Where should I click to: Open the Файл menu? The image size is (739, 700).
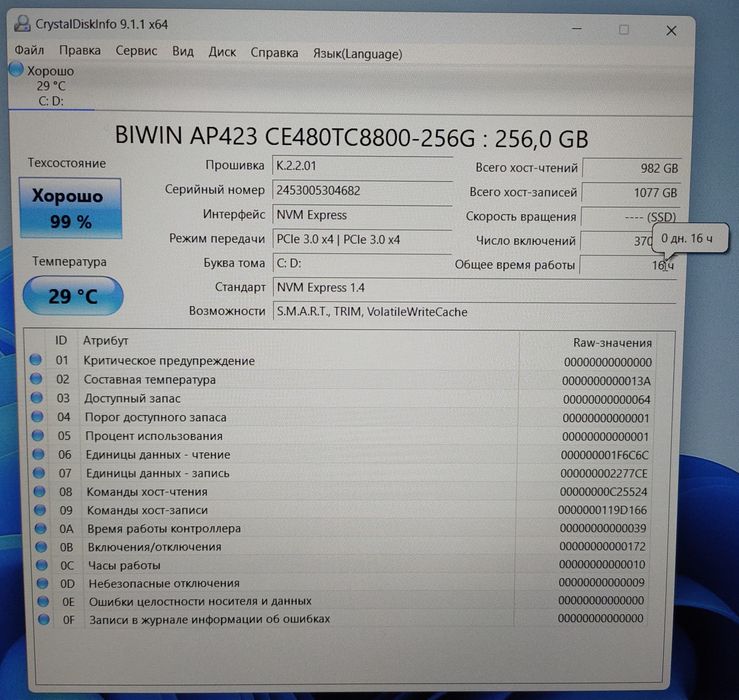29,50
